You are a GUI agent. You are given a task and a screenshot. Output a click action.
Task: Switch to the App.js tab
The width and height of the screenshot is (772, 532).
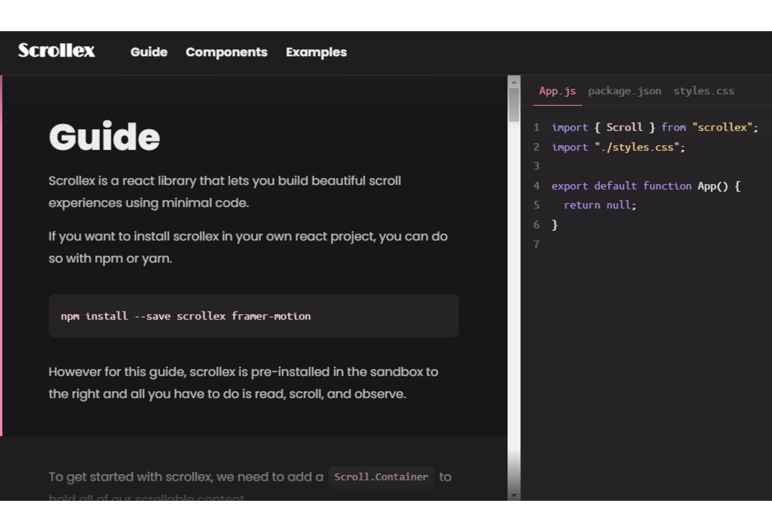click(557, 91)
